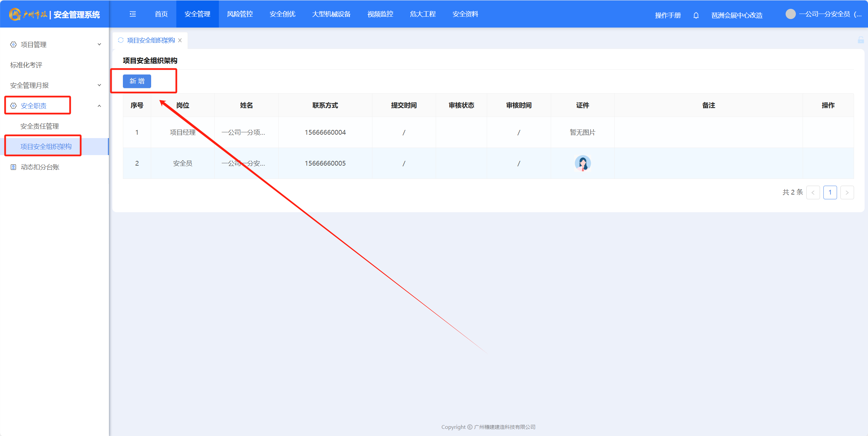Open the notification bell

click(x=696, y=15)
